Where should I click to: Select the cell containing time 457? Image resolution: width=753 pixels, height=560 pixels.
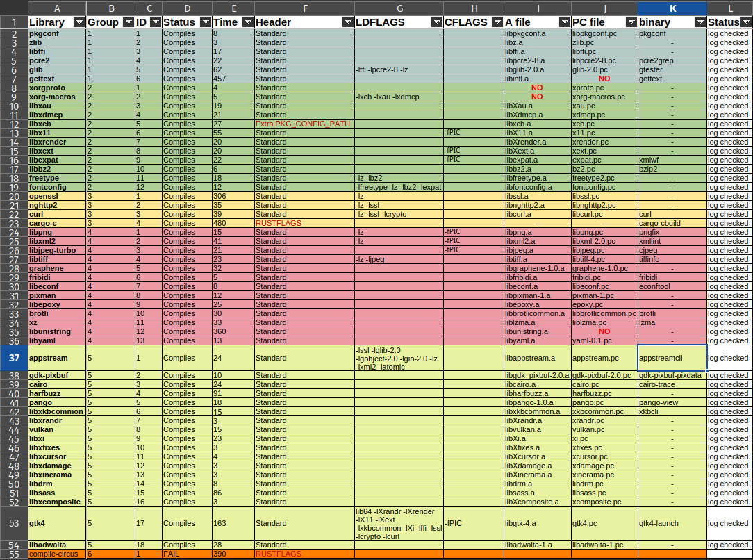[x=233, y=79]
